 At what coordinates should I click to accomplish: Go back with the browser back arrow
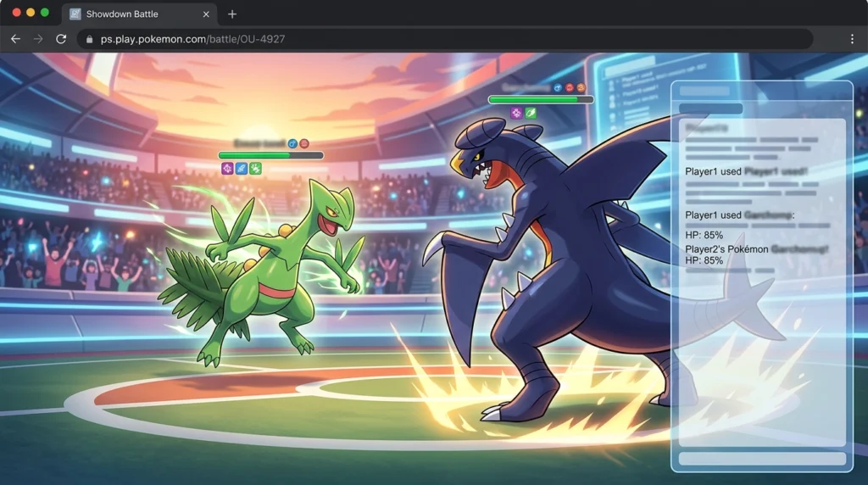(15, 39)
